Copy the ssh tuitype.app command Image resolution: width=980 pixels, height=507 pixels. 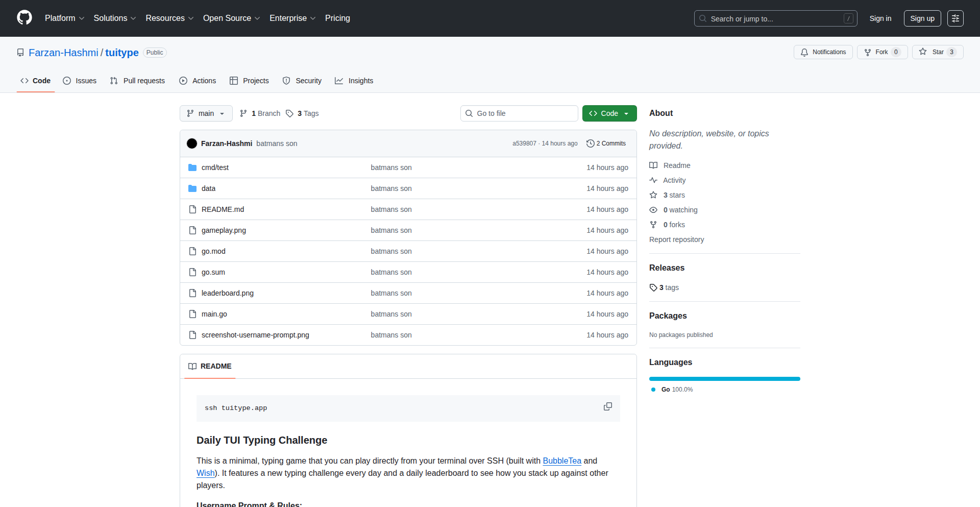tap(607, 406)
